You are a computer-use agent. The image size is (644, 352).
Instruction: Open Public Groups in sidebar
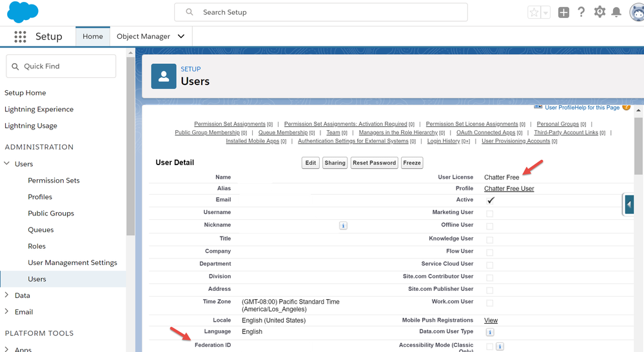[51, 213]
